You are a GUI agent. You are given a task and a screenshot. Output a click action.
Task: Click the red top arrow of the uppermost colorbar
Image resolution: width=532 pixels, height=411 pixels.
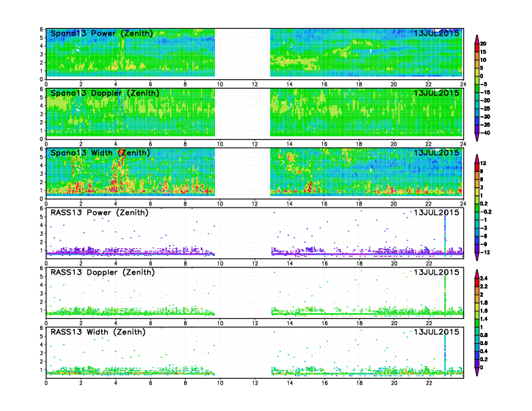pyautogui.click(x=477, y=37)
